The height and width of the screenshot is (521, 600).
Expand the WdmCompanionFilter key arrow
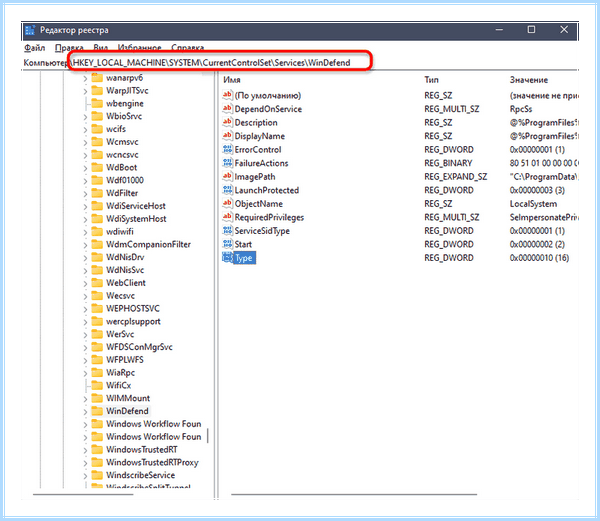pyautogui.click(x=85, y=245)
